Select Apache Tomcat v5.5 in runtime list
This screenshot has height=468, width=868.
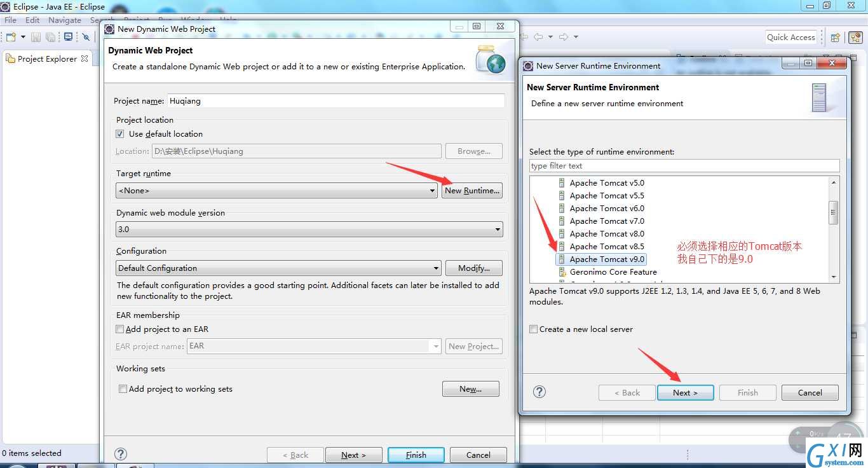point(607,196)
